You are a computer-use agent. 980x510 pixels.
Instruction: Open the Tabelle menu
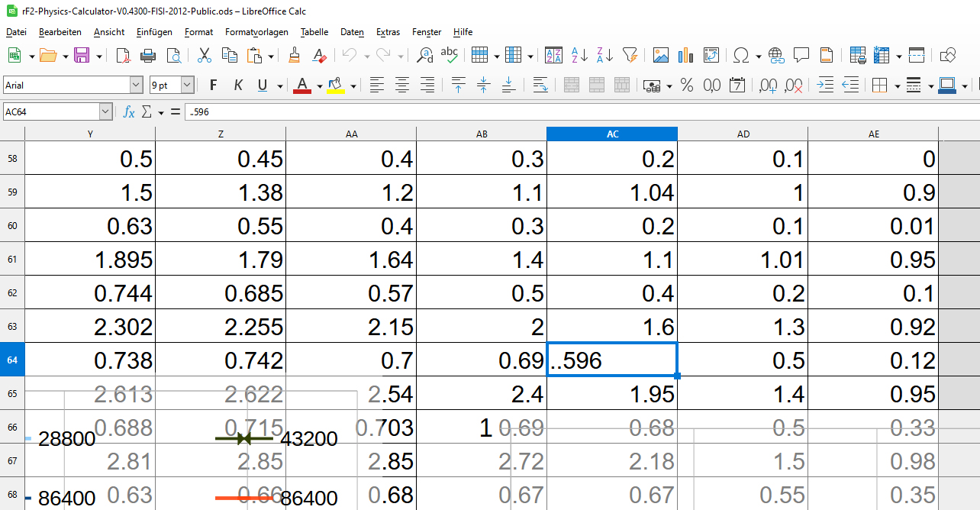(x=314, y=32)
